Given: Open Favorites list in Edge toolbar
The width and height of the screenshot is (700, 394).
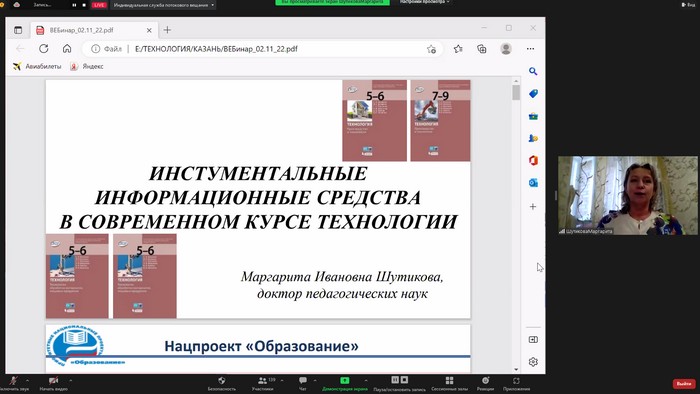Looking at the screenshot, I should (458, 49).
